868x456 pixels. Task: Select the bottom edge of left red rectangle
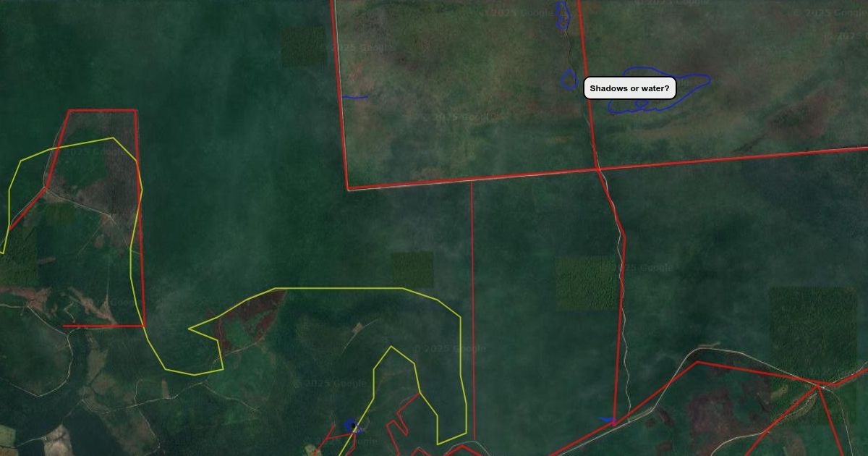[x=105, y=326]
